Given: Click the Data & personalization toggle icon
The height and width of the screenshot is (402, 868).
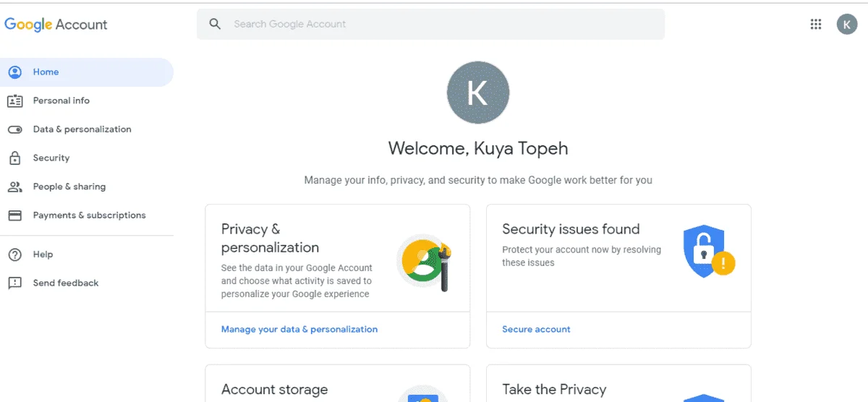Looking at the screenshot, I should 14,129.
